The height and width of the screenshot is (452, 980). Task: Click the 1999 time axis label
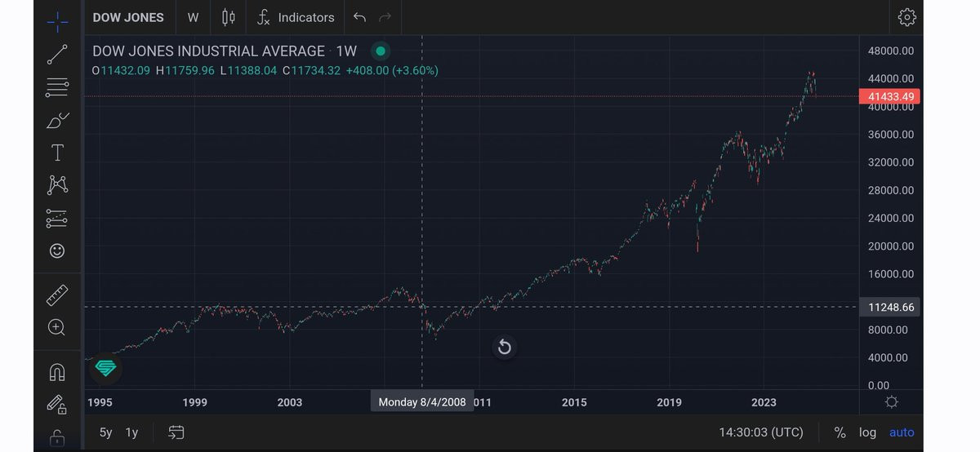(194, 402)
